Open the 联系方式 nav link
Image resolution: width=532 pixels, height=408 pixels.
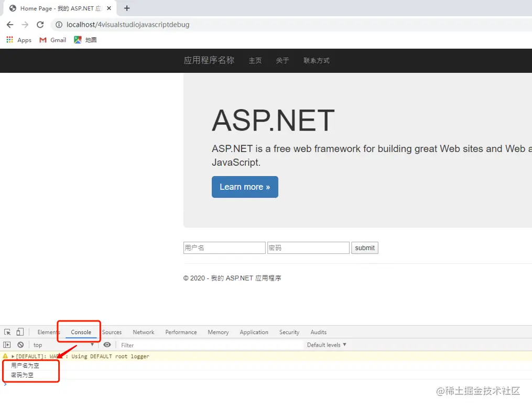click(x=317, y=60)
